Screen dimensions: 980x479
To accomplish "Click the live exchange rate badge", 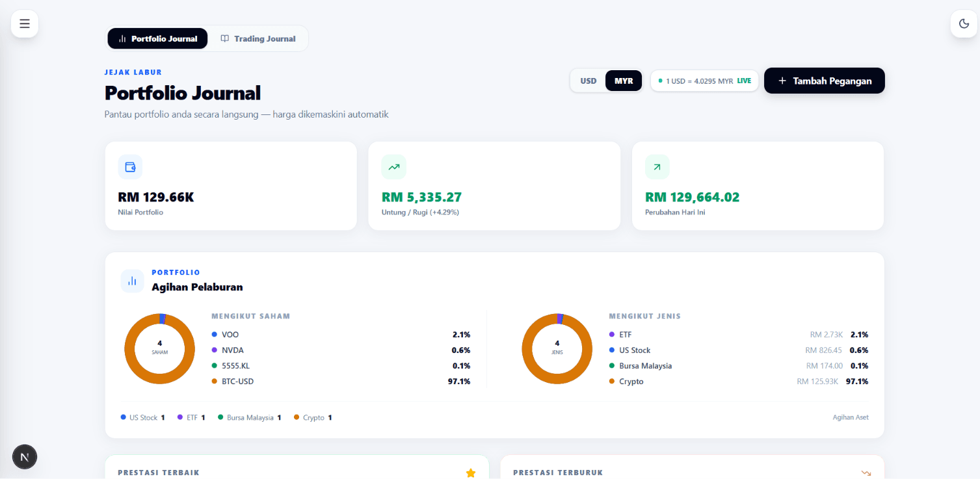I will tap(704, 81).
